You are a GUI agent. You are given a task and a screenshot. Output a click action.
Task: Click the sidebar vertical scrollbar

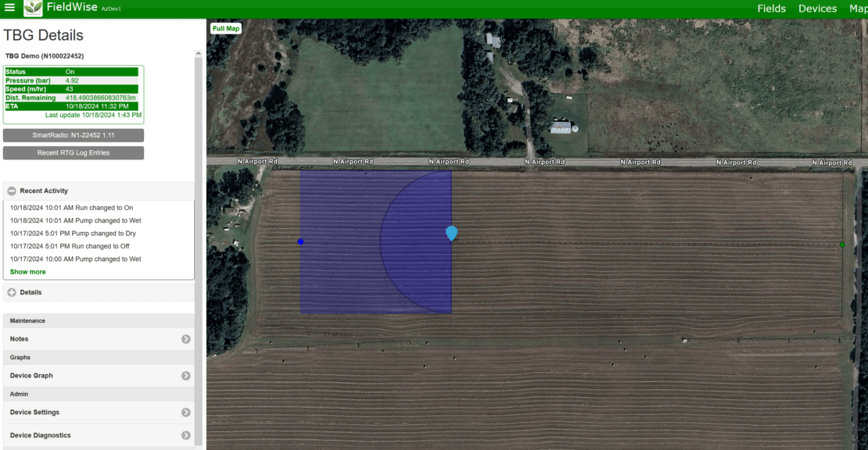[199, 234]
